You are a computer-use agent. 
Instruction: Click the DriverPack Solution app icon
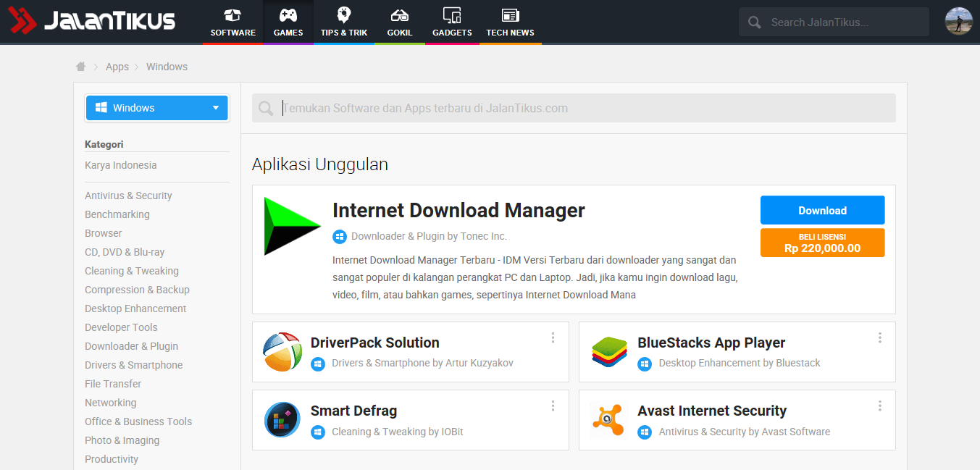(282, 352)
